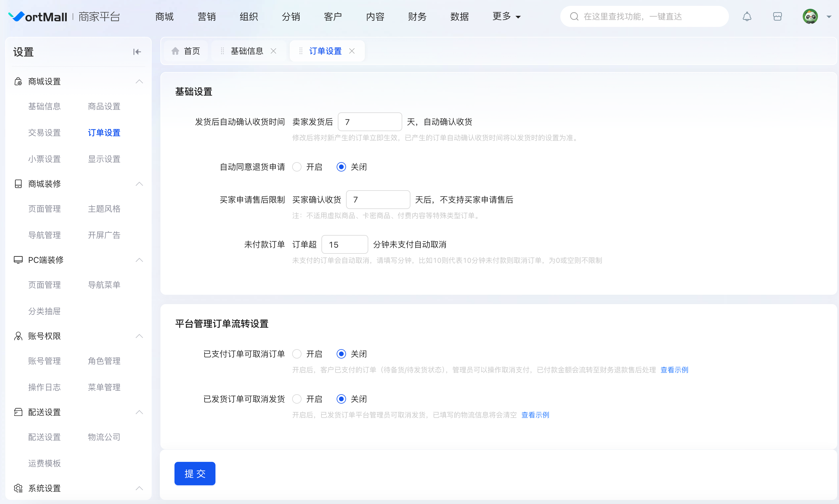Click the search magnifier icon
The width and height of the screenshot is (839, 504).
(574, 16)
